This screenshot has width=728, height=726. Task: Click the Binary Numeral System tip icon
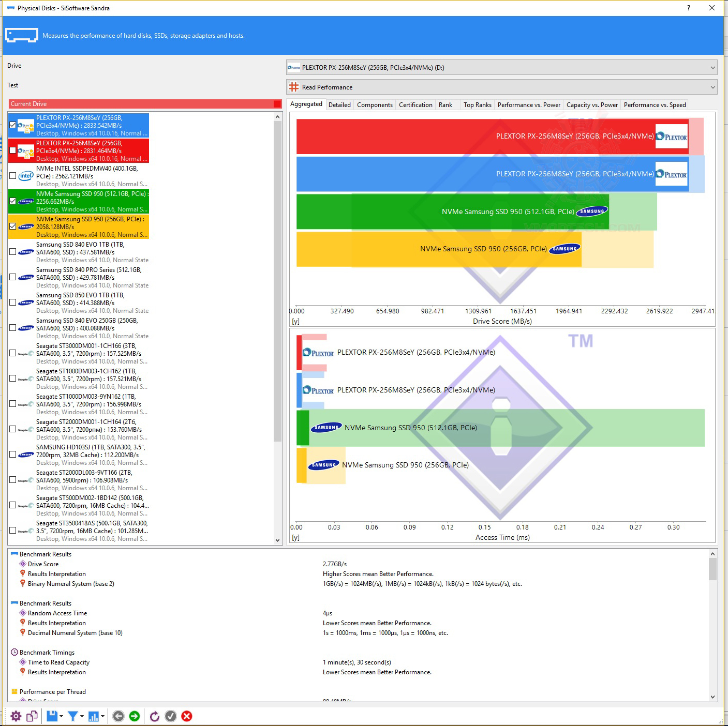[23, 584]
